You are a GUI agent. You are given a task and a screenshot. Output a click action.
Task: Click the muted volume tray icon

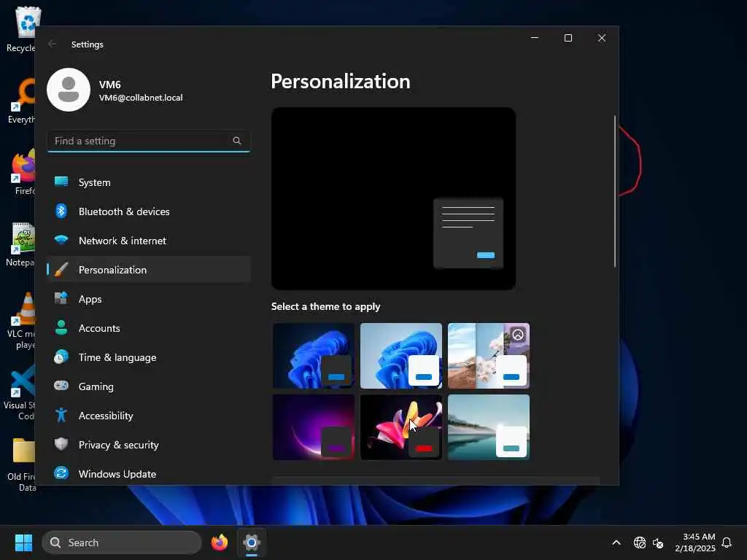pos(658,542)
